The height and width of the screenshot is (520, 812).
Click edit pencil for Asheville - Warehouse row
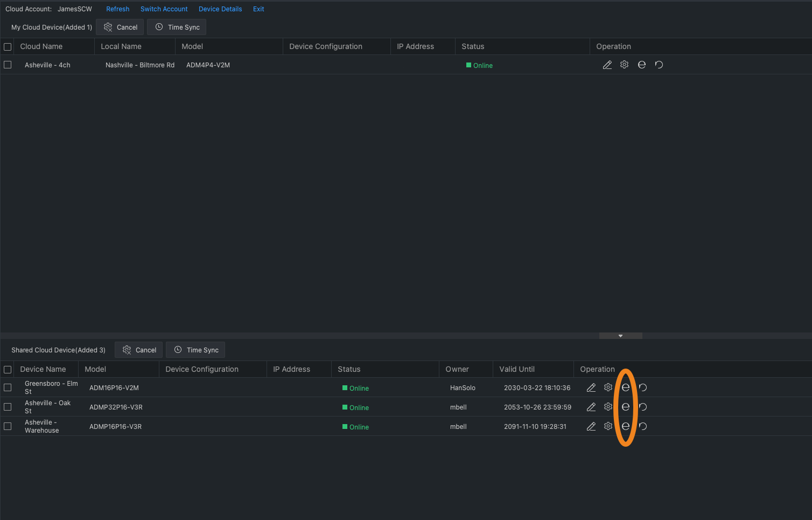591,426
